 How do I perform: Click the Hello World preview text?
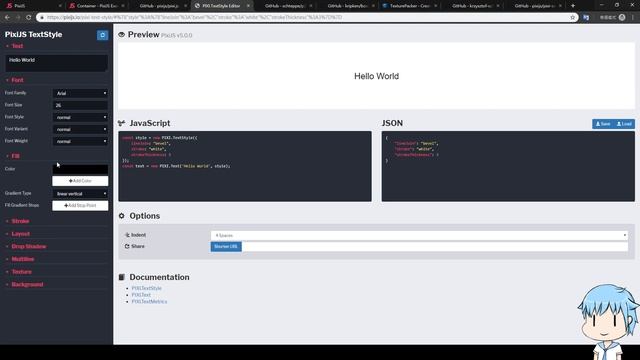click(x=376, y=76)
